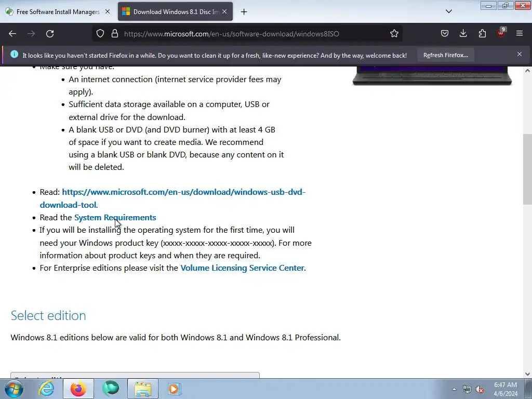Click the Refresh Firefox... button

[445, 55]
